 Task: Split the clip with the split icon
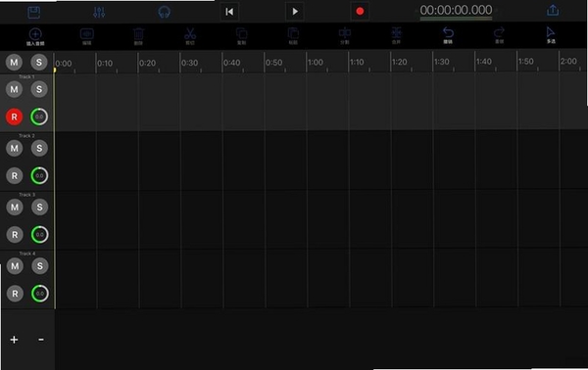[x=345, y=36]
